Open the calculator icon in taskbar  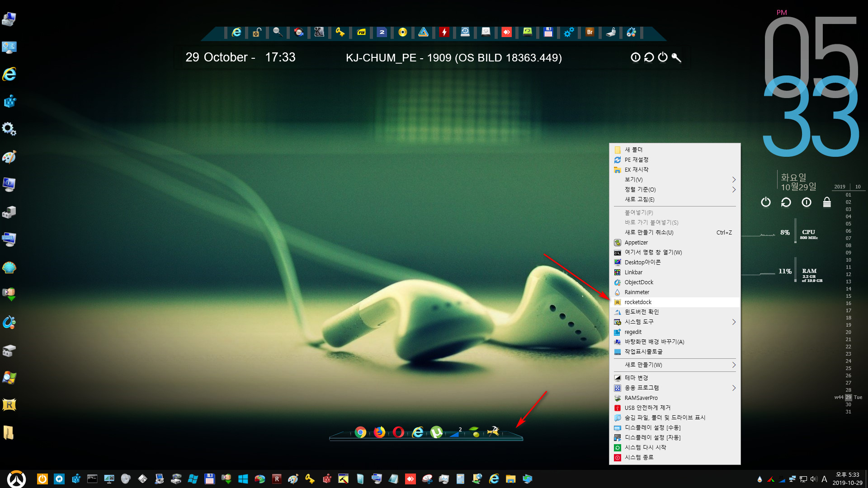click(460, 479)
